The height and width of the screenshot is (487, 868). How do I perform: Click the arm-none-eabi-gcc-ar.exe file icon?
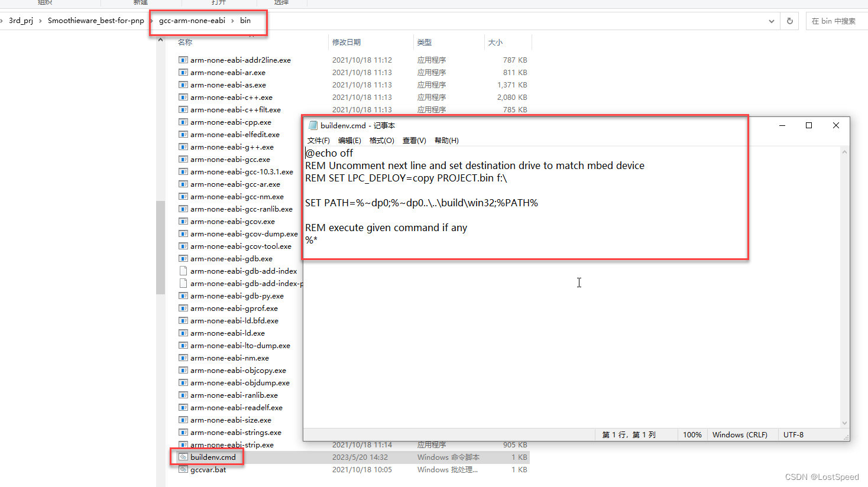pyautogui.click(x=183, y=184)
